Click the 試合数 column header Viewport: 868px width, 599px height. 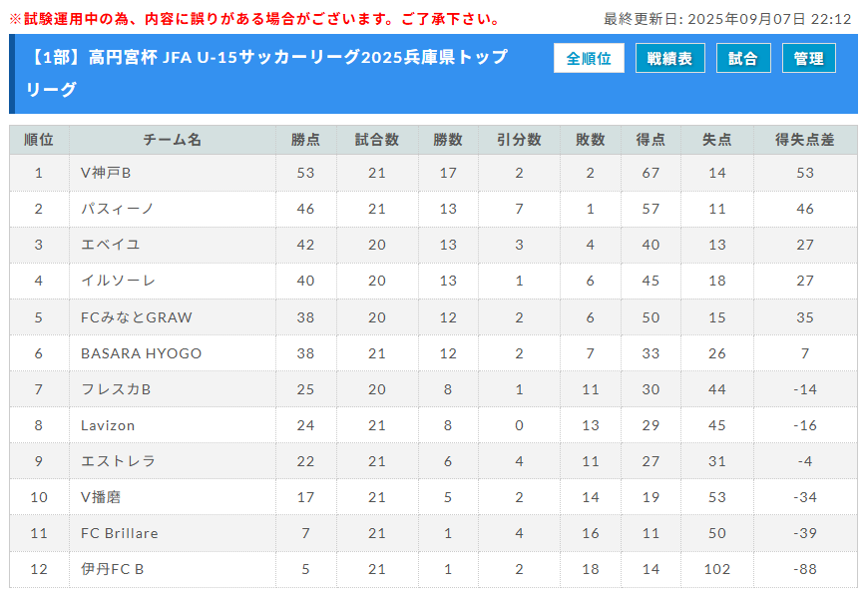[x=377, y=140]
